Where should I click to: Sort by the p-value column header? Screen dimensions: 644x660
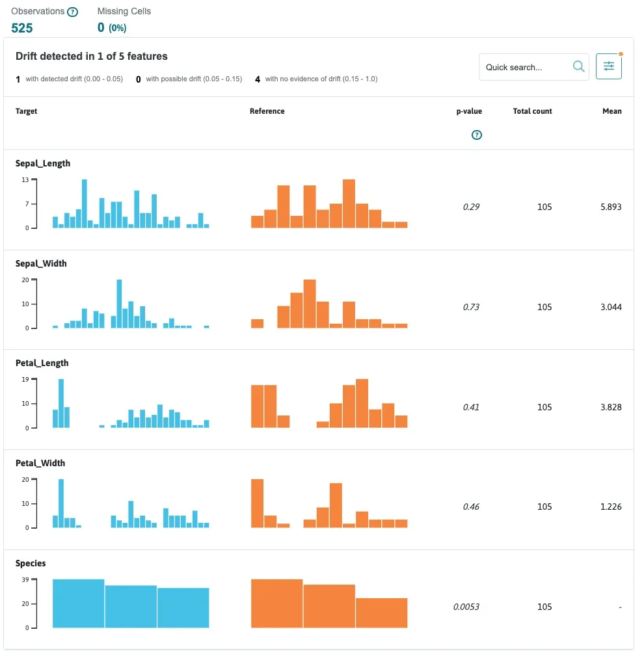point(470,111)
